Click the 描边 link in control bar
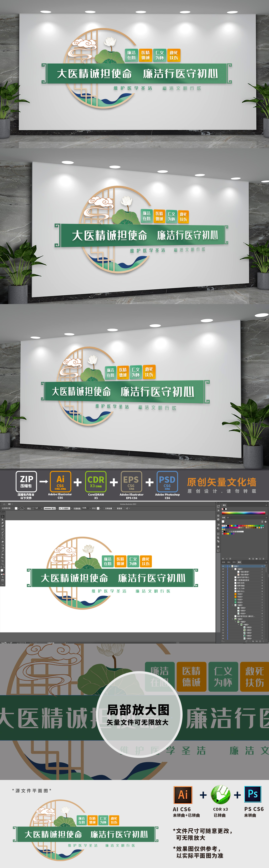This screenshot has width=269, height=868. click(x=29, y=509)
